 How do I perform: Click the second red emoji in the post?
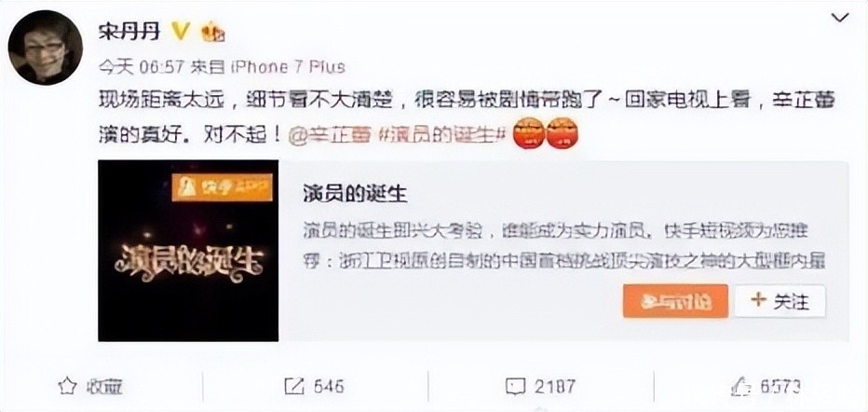[563, 133]
